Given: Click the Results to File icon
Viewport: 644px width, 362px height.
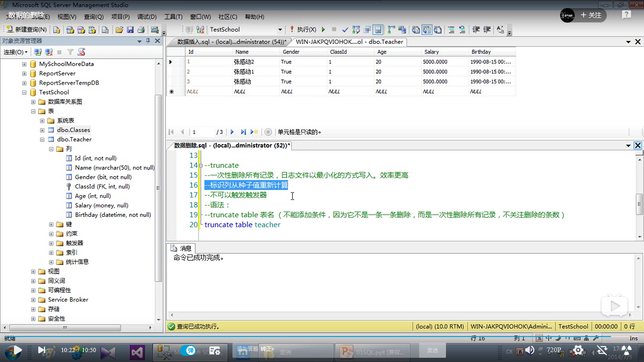Looking at the screenshot, I should coord(438,29).
